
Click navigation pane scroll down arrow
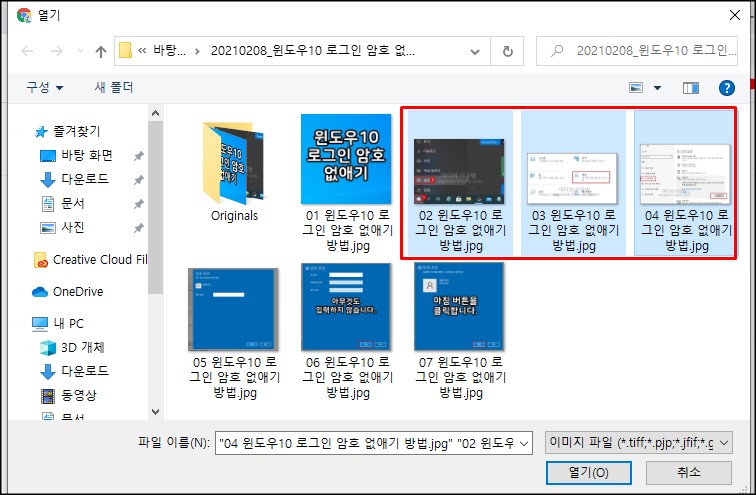point(155,412)
